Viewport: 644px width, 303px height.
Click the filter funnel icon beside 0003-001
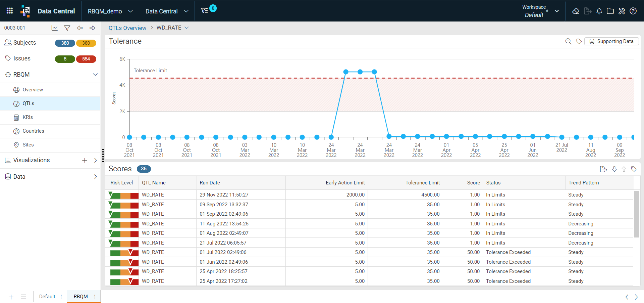coord(67,28)
